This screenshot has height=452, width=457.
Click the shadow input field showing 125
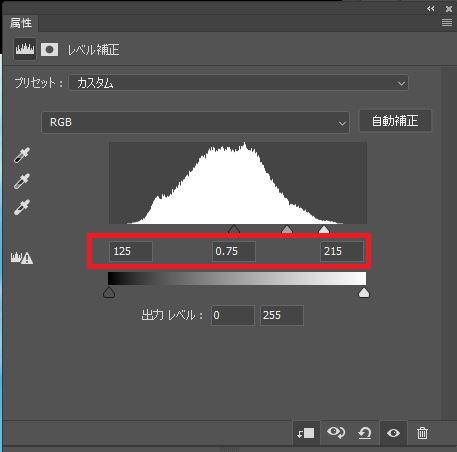[x=131, y=251]
